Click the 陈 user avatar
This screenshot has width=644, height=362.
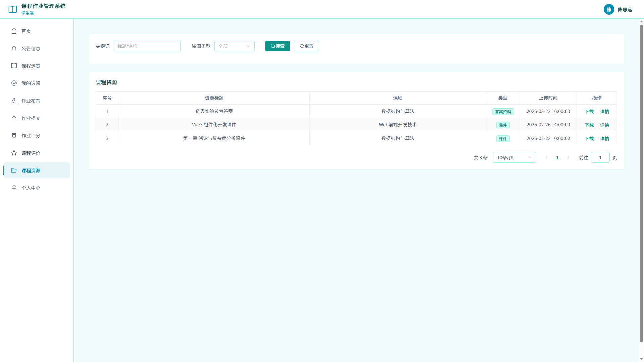[x=609, y=9]
